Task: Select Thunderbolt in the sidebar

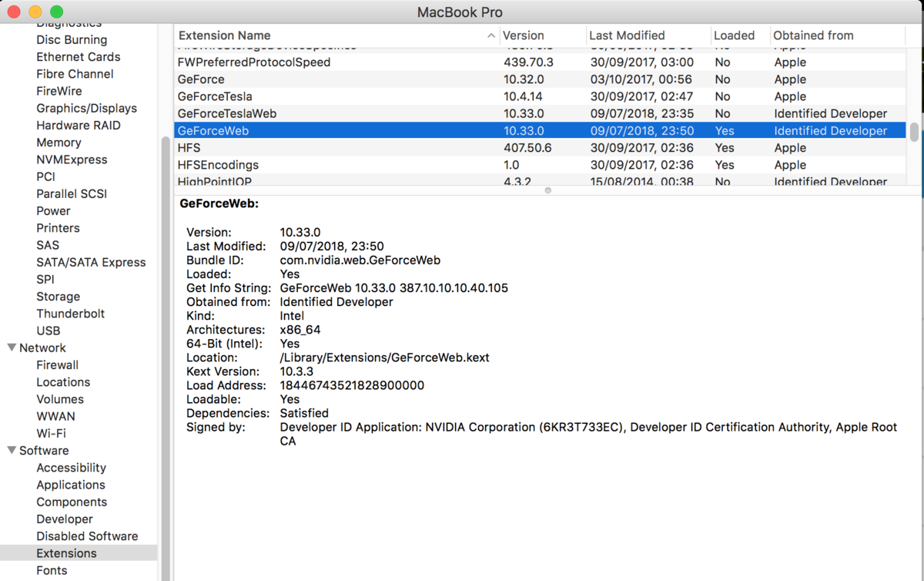Action: 70,314
